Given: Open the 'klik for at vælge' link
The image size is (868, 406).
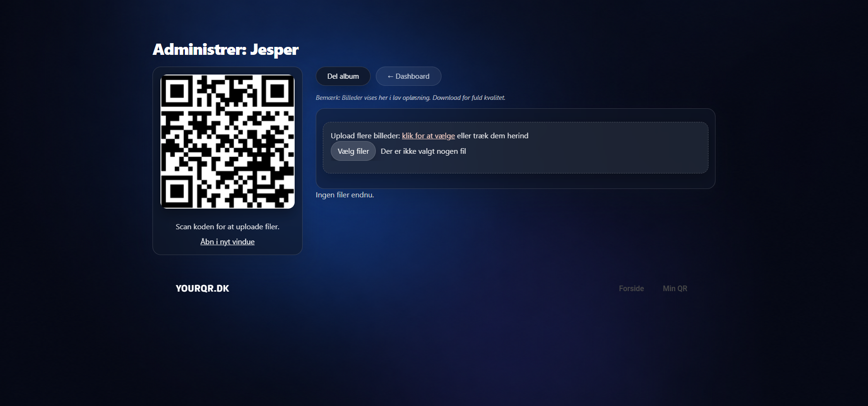Looking at the screenshot, I should coord(428,135).
